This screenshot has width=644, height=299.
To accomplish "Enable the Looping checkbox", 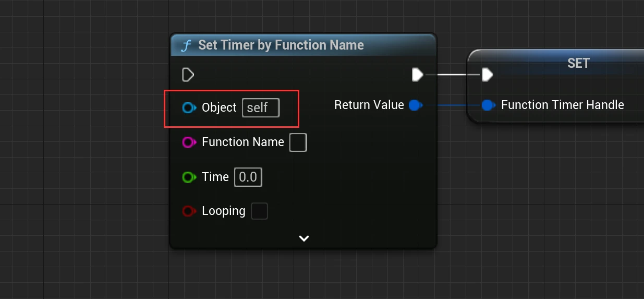I will [x=260, y=211].
